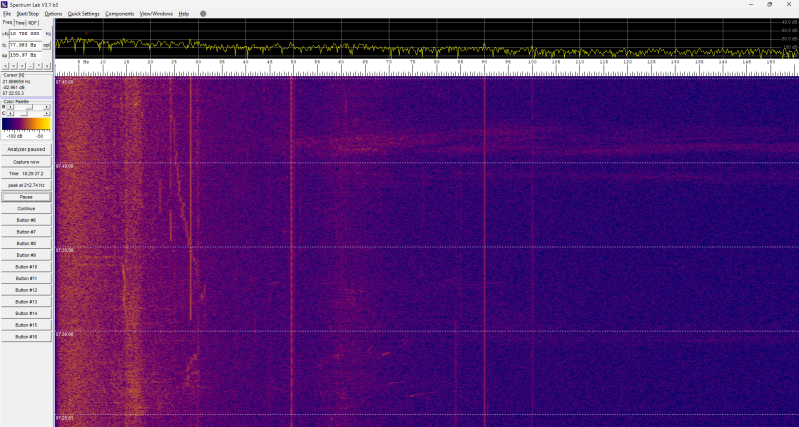Open the File menu
Image resolution: width=799 pixels, height=427 pixels.
(x=7, y=14)
